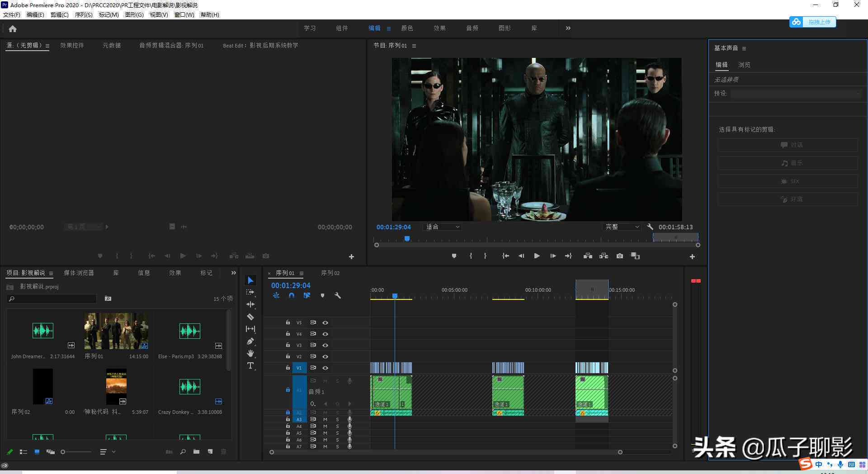The height and width of the screenshot is (474, 868).
Task: Open 序列 01 timeline panel menu
Action: [x=301, y=273]
